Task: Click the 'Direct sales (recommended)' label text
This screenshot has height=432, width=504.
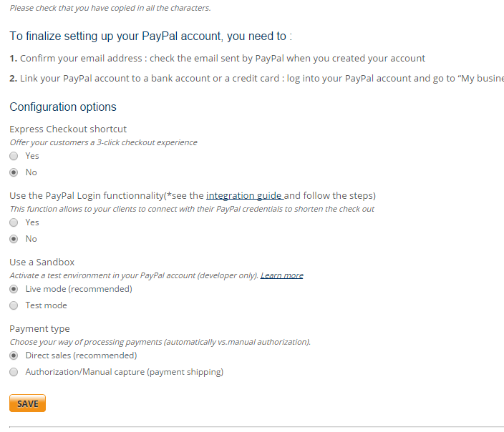Action: click(x=82, y=355)
